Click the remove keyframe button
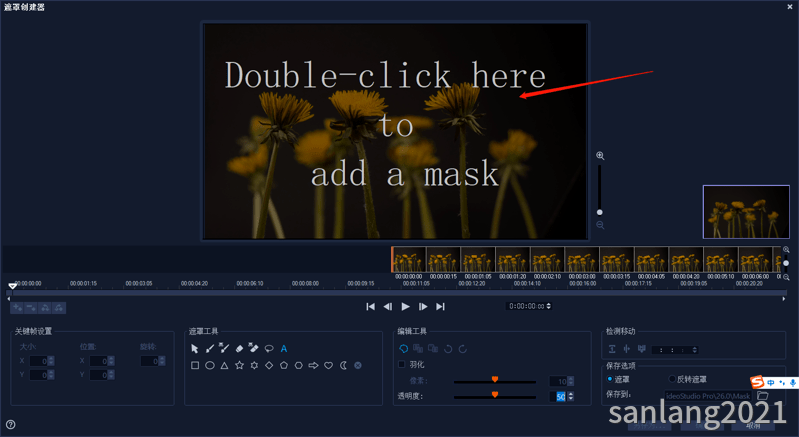799x437 pixels. (x=31, y=308)
